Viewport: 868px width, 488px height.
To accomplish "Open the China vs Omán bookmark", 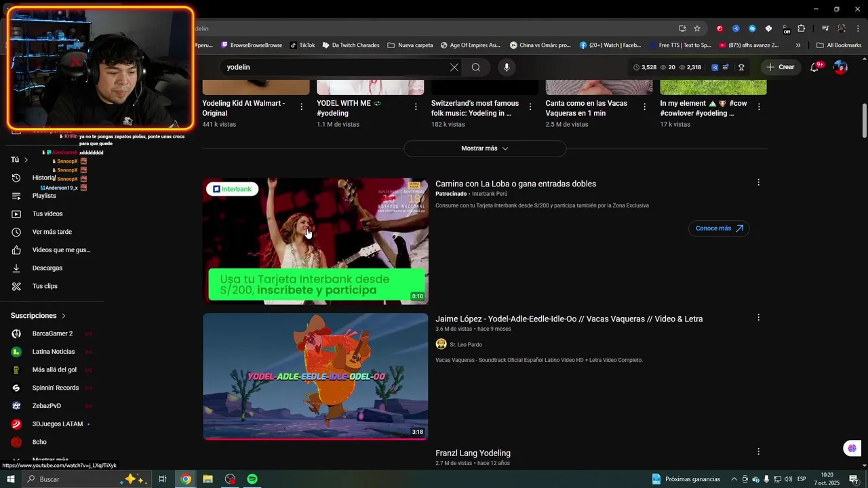I will (540, 45).
